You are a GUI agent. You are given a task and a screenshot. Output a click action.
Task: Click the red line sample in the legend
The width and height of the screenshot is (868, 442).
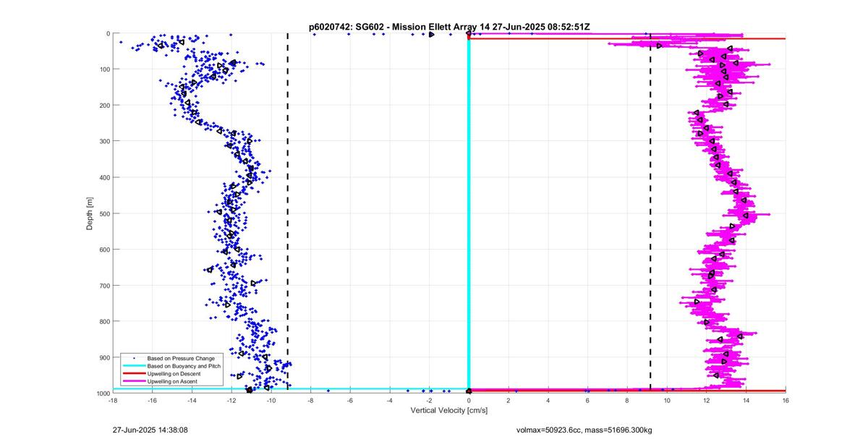point(133,373)
